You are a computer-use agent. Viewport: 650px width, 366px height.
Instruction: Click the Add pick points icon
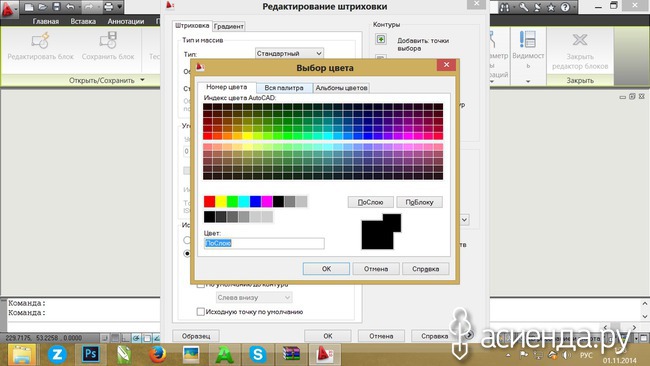381,39
